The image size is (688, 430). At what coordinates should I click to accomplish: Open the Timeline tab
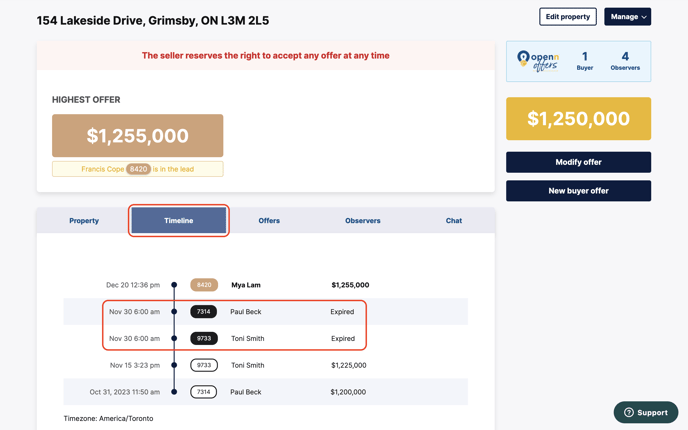(179, 220)
